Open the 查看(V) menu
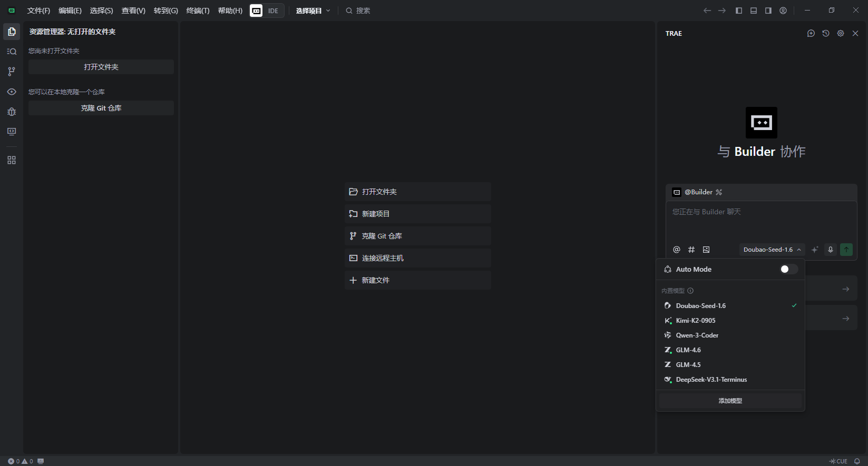The image size is (868, 466). [x=133, y=11]
